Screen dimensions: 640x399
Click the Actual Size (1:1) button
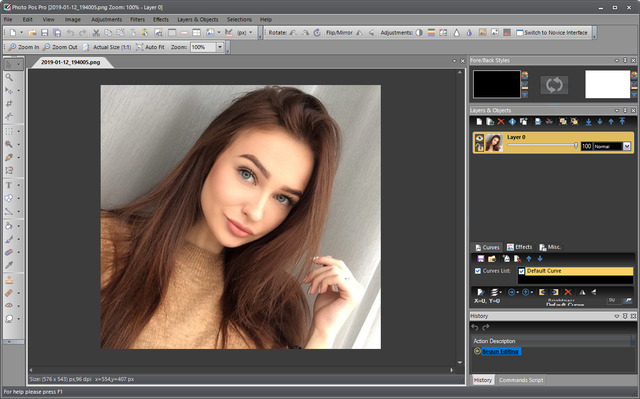pyautogui.click(x=107, y=47)
